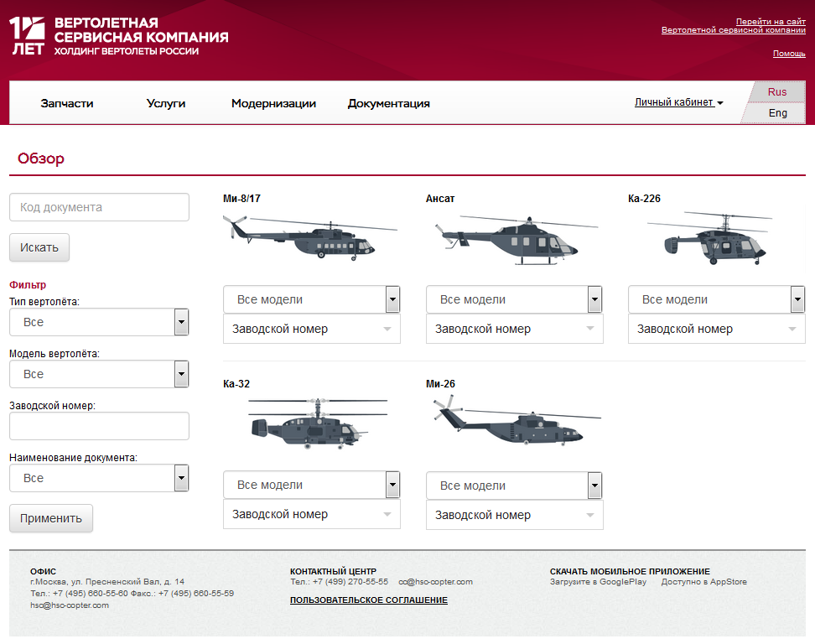Expand Заводской номер dropdown for Ми-8/17
Viewport: 815px width, 644px height.
pos(312,329)
